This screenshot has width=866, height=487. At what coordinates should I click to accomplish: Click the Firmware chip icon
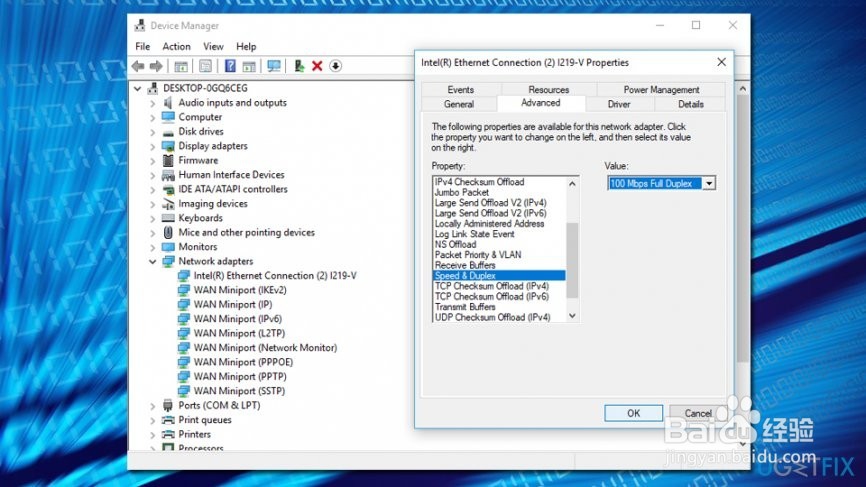click(x=168, y=160)
